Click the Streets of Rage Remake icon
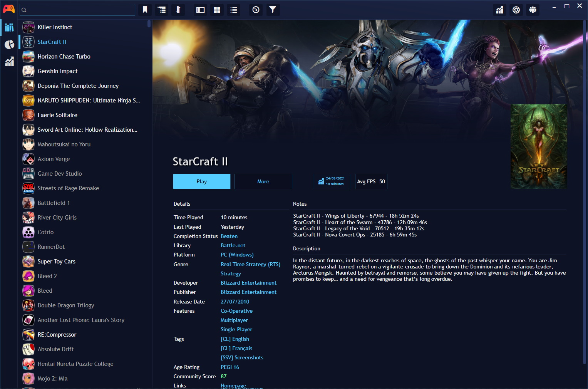 pyautogui.click(x=28, y=188)
